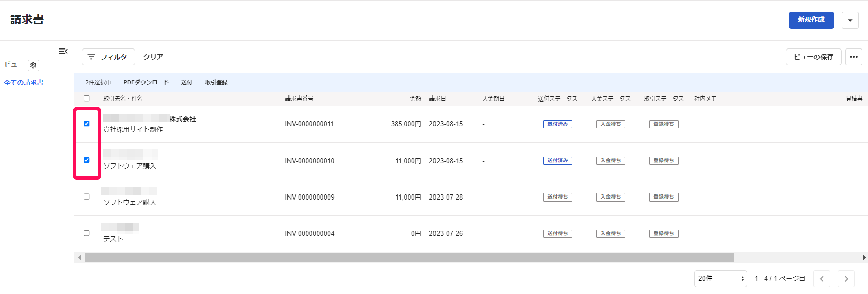The image size is (868, 294).
Task: Click 入金待ち badge in INV-0000000009 row
Action: (x=611, y=197)
